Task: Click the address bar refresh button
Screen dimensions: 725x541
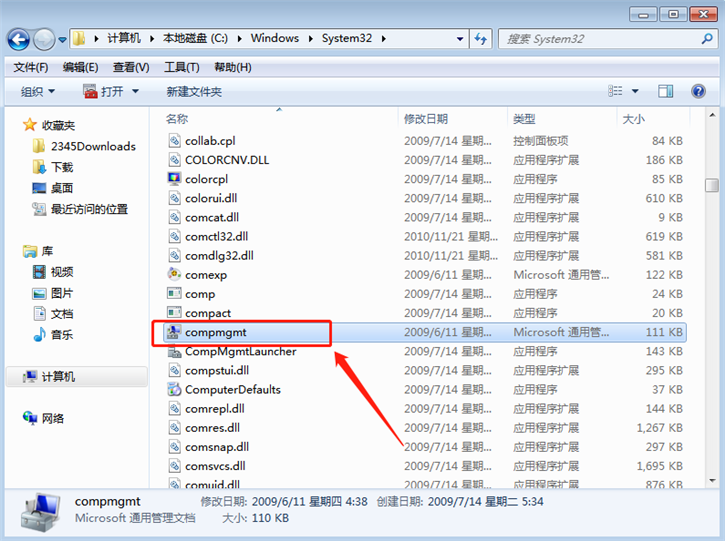Action: pos(481,39)
